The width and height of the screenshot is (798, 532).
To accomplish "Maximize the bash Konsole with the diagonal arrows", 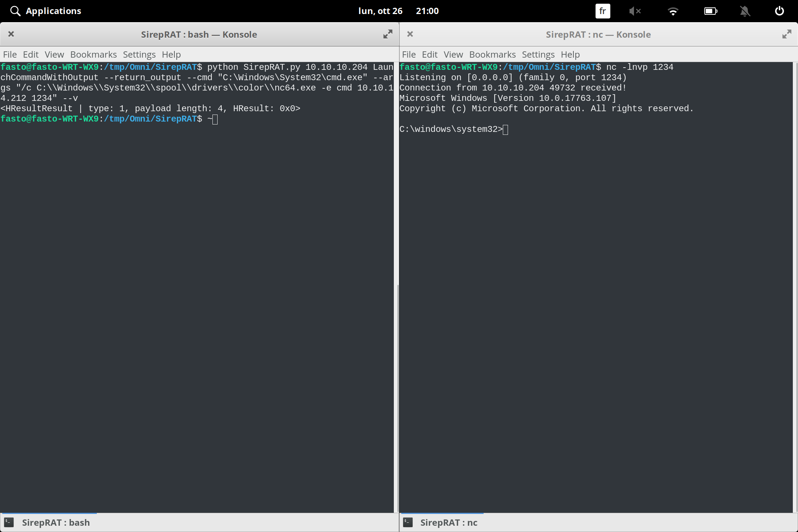I will pyautogui.click(x=388, y=34).
